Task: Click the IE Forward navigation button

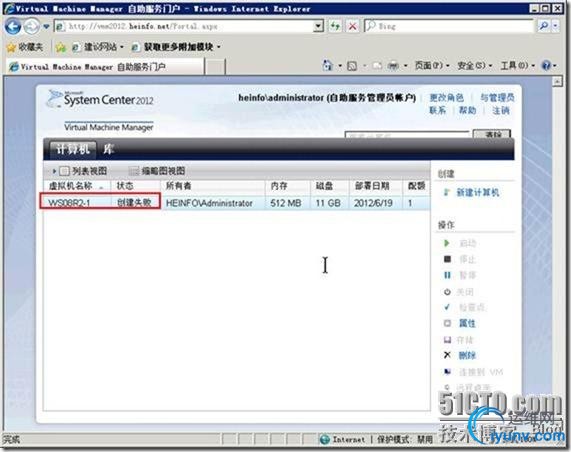Action: point(32,27)
